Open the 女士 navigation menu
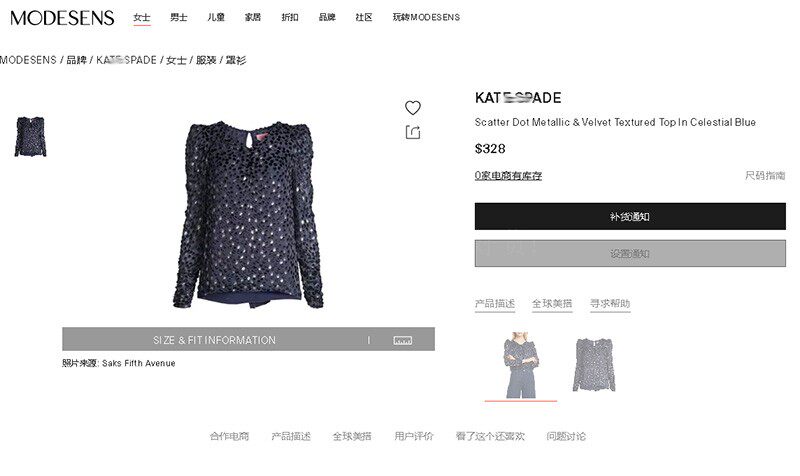Viewport: 800px width, 476px height. tap(141, 17)
